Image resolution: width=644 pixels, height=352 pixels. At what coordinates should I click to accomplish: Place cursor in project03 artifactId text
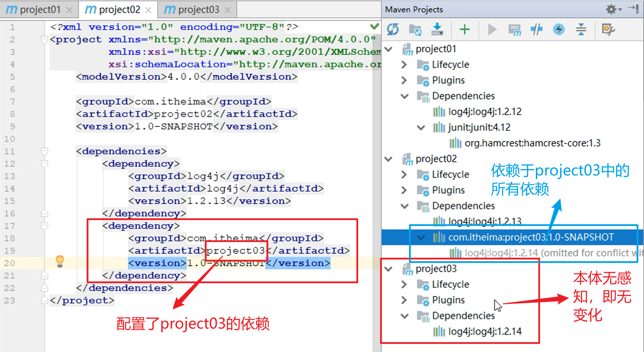click(236, 251)
